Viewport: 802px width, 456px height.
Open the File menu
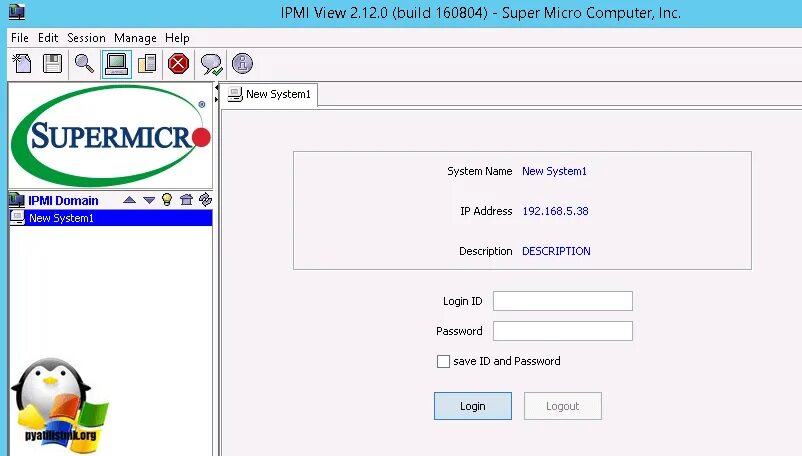point(20,38)
